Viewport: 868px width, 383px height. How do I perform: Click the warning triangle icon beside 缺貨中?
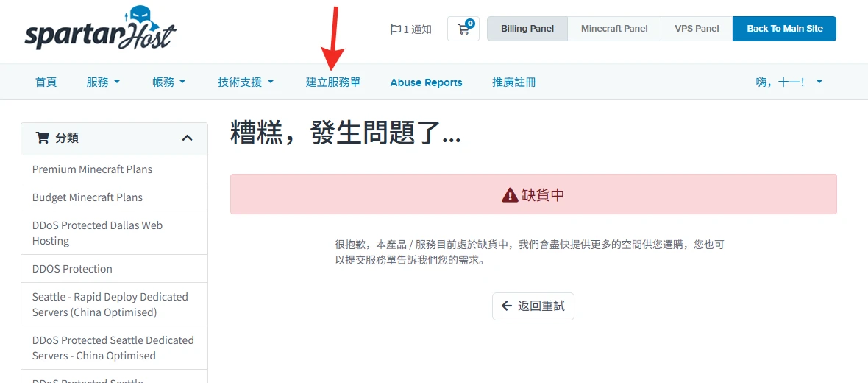click(510, 194)
